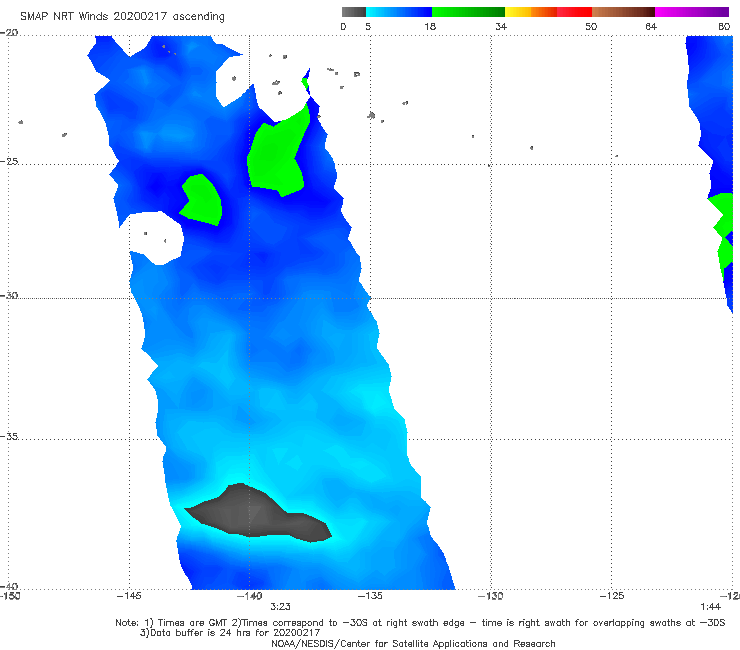Click the swath time '1:44'
The image size is (740, 650).
[710, 607]
